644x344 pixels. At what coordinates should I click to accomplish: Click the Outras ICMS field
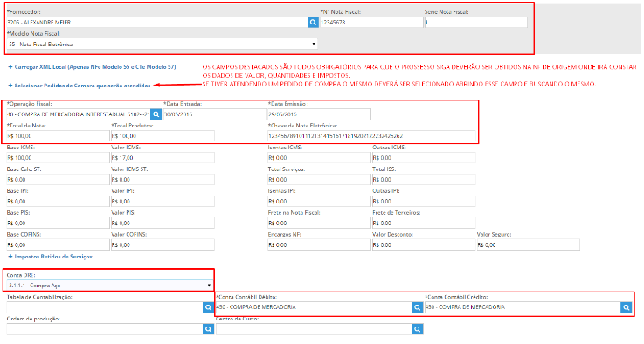pos(424,158)
